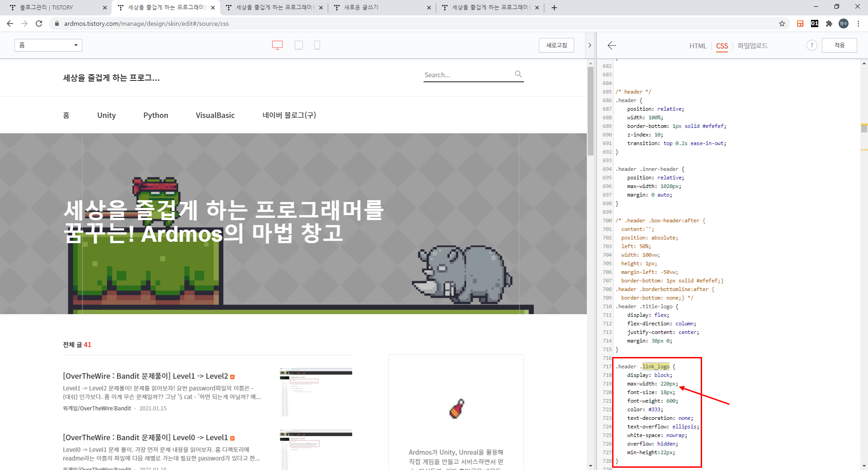
Task: Open the Chrome three-dot menu
Action: 858,23
